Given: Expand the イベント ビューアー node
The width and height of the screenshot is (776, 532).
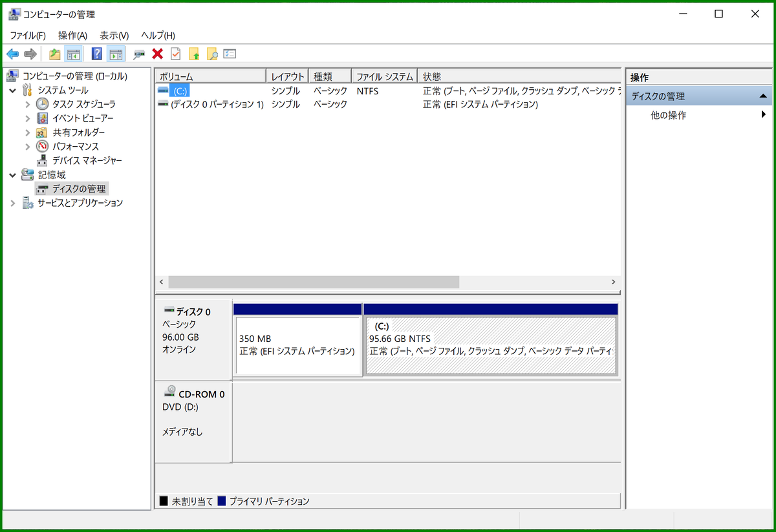Looking at the screenshot, I should click(x=27, y=118).
